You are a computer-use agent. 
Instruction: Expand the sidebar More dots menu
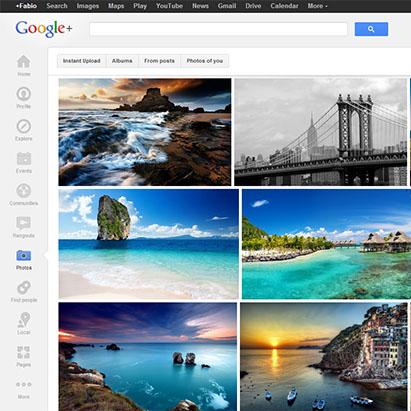click(x=24, y=384)
